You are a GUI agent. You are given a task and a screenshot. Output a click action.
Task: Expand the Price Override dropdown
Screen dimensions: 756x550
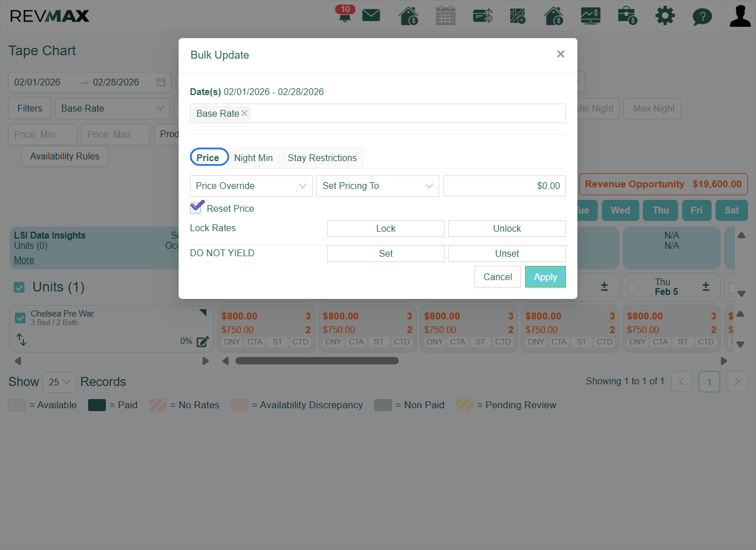[251, 186]
